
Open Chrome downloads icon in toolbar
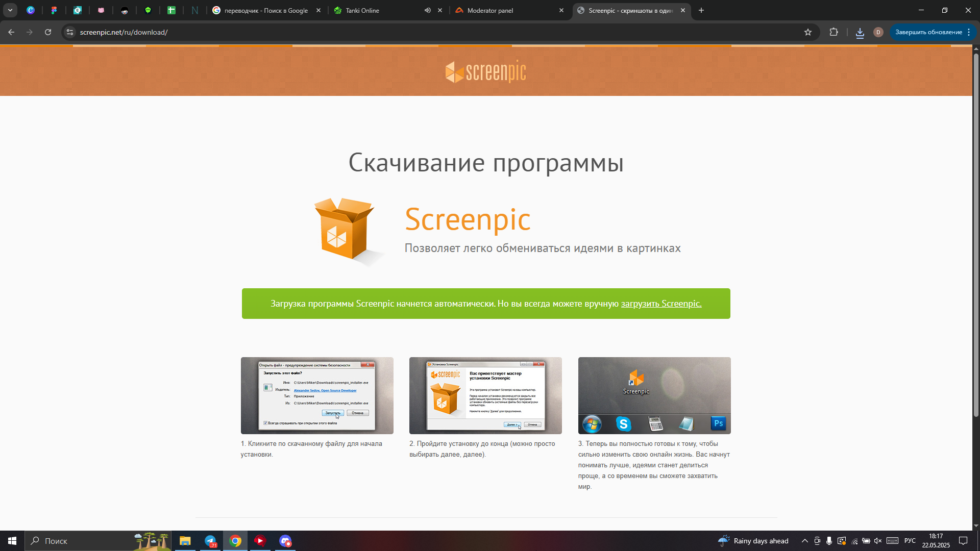pos(860,33)
